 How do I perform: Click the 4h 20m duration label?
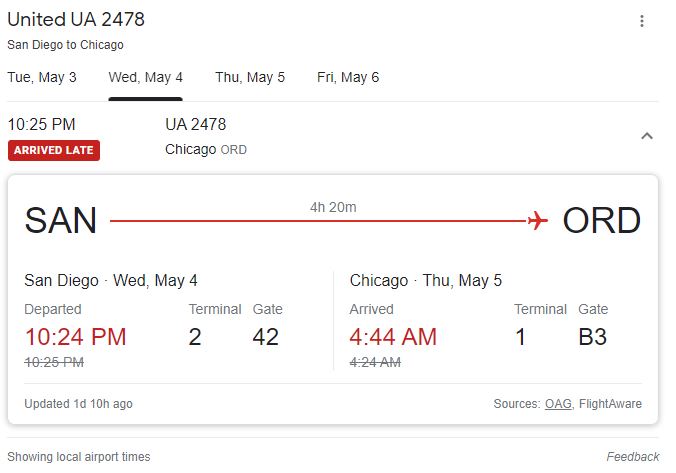pos(333,207)
